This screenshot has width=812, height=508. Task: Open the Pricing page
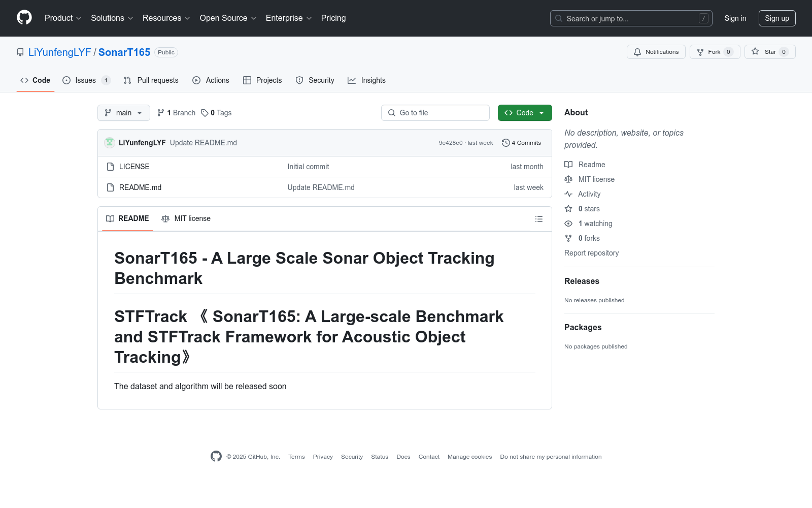pos(333,18)
